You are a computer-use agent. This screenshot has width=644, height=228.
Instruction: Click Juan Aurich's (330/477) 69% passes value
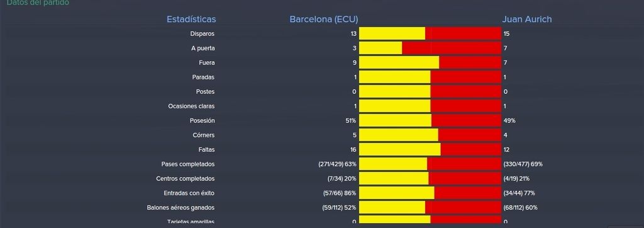pyautogui.click(x=523, y=164)
